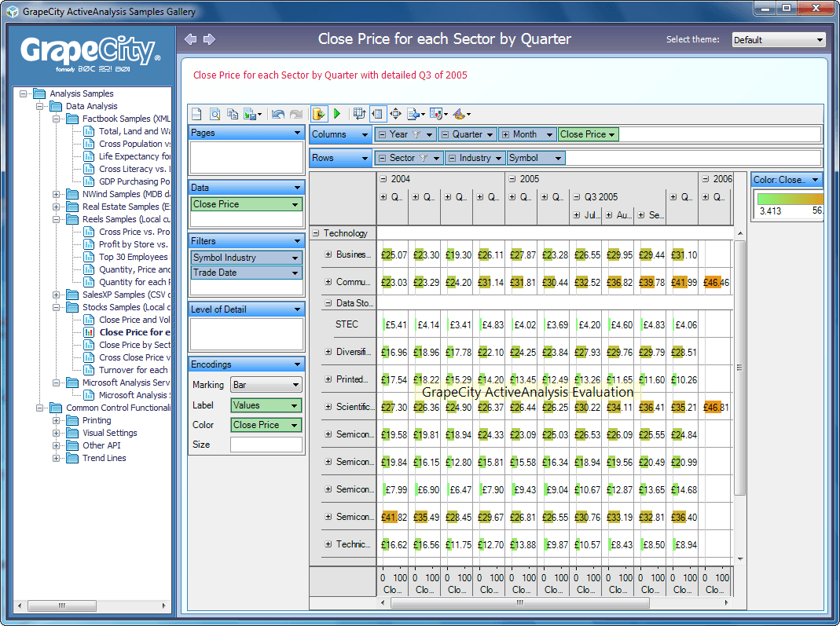840x626 pixels.
Task: Expand the Jul month column header
Action: (x=577, y=215)
